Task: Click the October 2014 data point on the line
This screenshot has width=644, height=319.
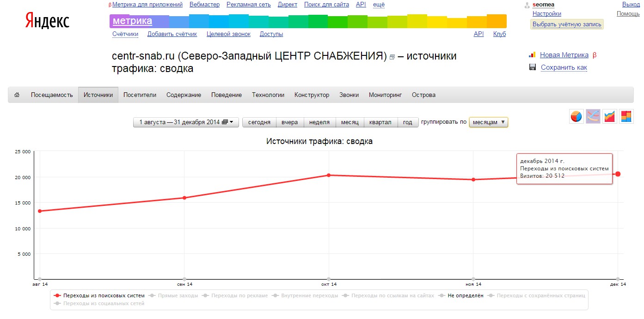Action: [x=329, y=175]
